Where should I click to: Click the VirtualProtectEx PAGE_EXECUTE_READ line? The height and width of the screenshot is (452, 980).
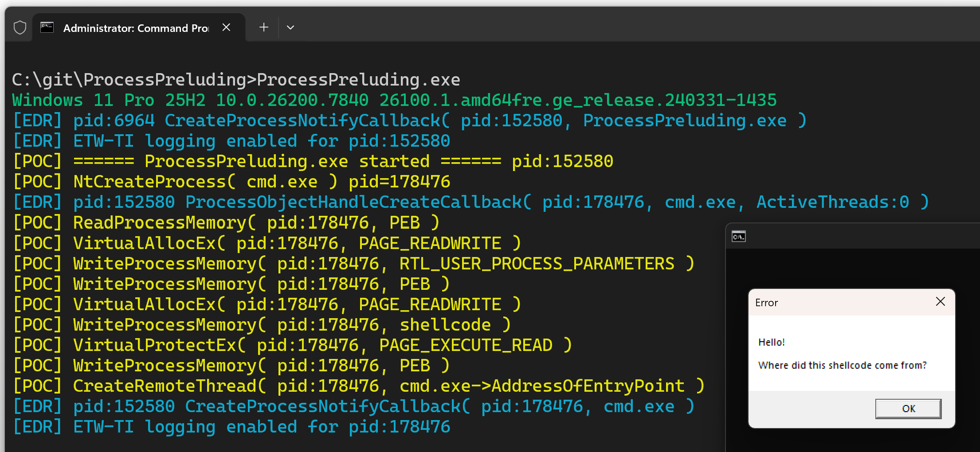tap(292, 345)
